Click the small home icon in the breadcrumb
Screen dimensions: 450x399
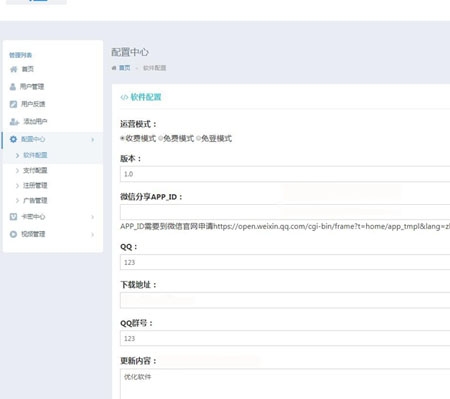114,68
